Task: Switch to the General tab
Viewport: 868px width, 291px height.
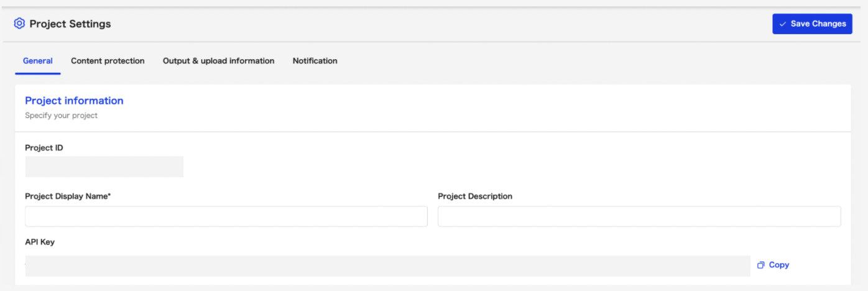Action: click(38, 61)
